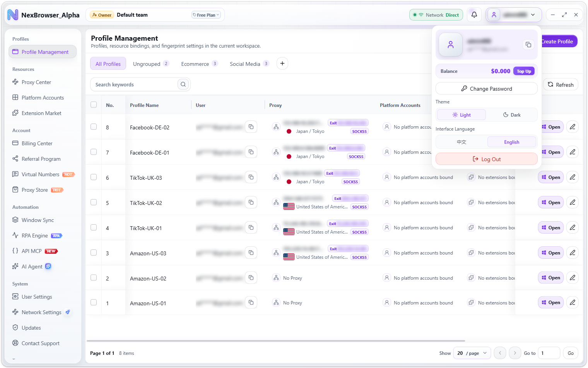
Task: Refresh the profile list
Action: [x=561, y=85]
